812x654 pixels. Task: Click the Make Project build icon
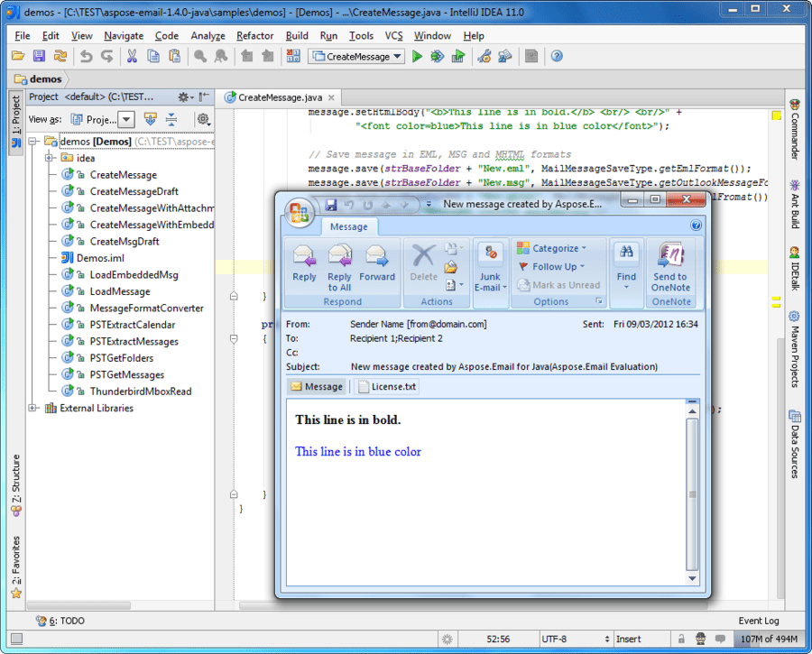point(293,56)
